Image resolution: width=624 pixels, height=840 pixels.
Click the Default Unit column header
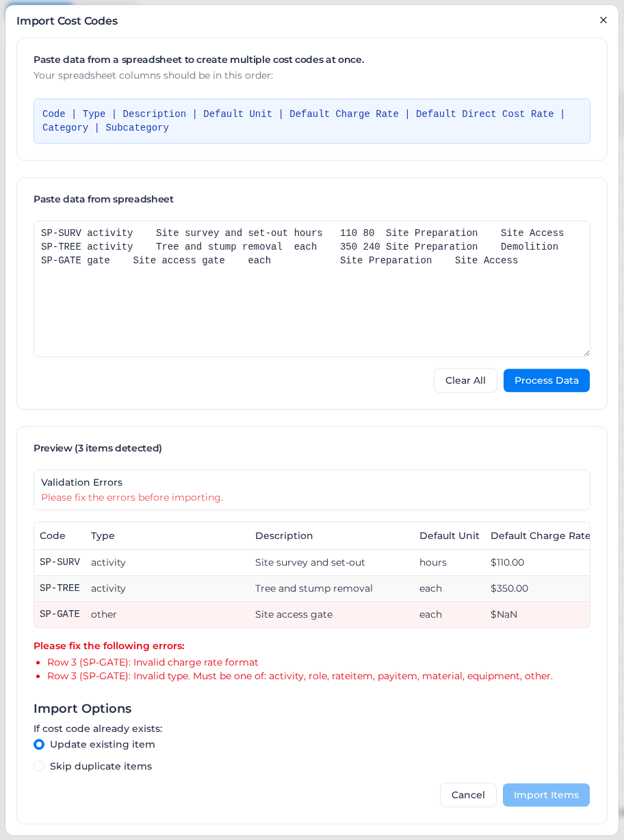point(450,536)
